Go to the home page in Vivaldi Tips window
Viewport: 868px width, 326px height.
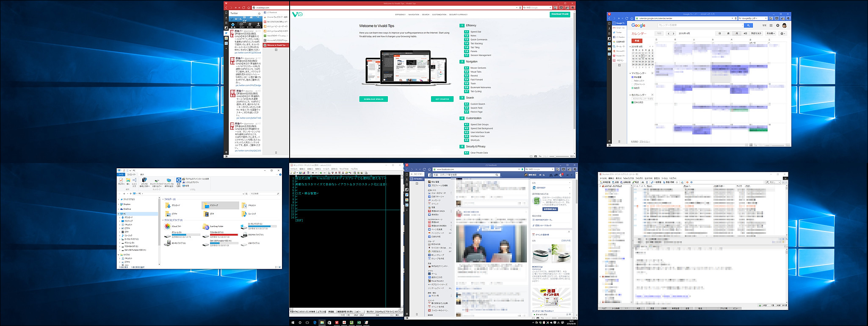pos(249,8)
